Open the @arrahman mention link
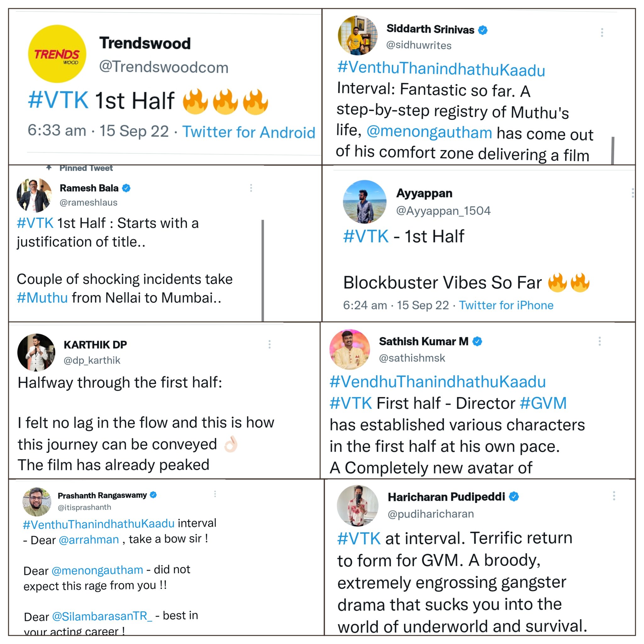 (x=89, y=540)
